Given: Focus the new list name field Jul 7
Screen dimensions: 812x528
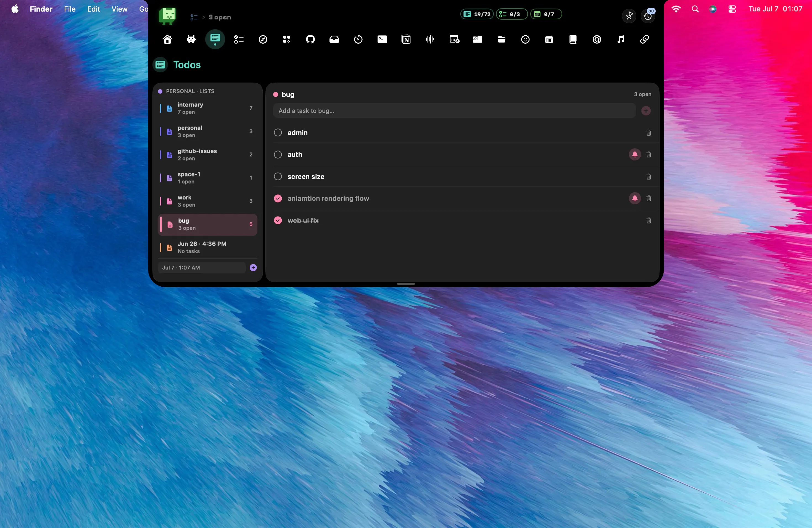Looking at the screenshot, I should coord(202,268).
